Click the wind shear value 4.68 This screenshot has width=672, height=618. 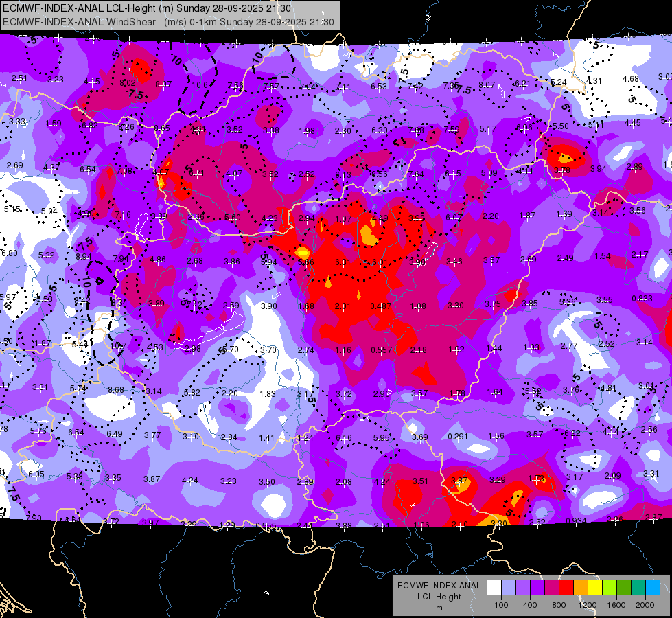(x=630, y=79)
